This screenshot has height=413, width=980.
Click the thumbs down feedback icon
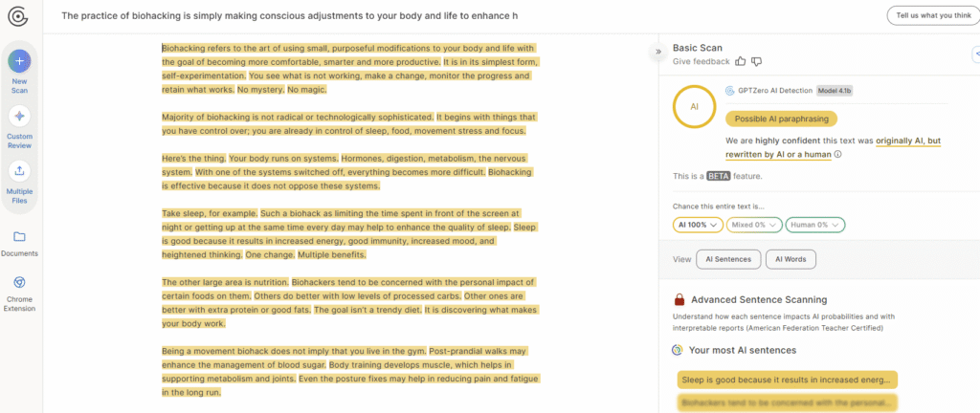pyautogui.click(x=756, y=61)
